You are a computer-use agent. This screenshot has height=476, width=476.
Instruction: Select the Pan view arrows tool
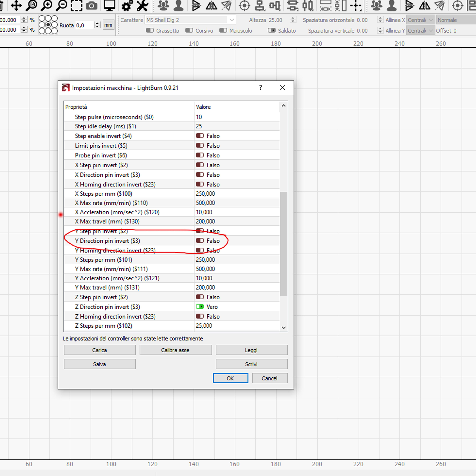[x=16, y=5]
